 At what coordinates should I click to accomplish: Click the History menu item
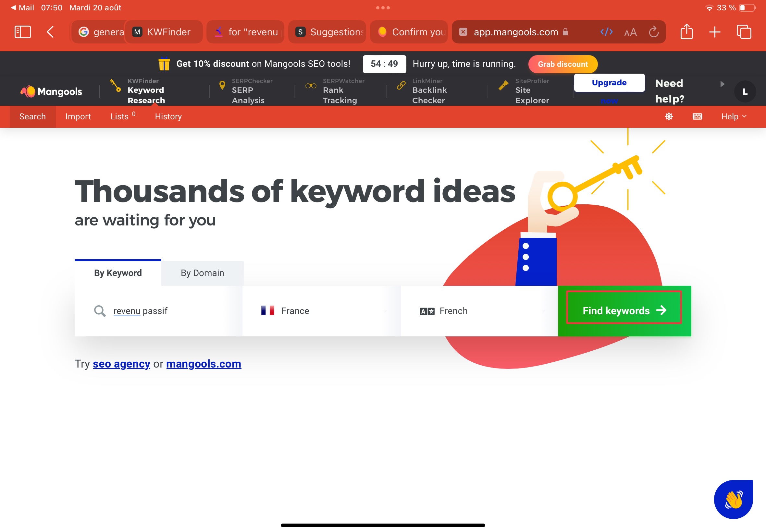click(167, 116)
